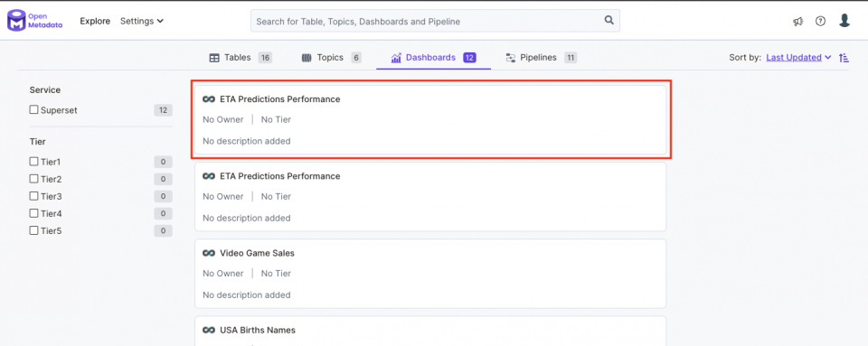This screenshot has width=868, height=346.
Task: Open the Settings dropdown menu
Action: pos(142,21)
